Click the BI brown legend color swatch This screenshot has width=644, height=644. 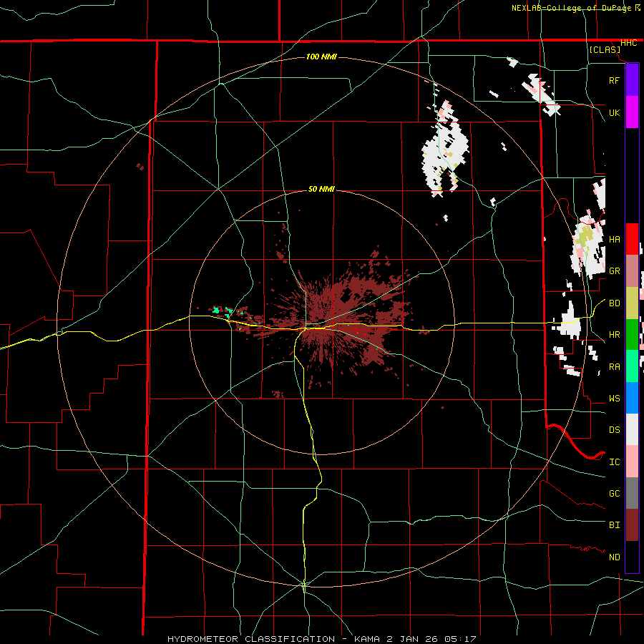pyautogui.click(x=632, y=525)
